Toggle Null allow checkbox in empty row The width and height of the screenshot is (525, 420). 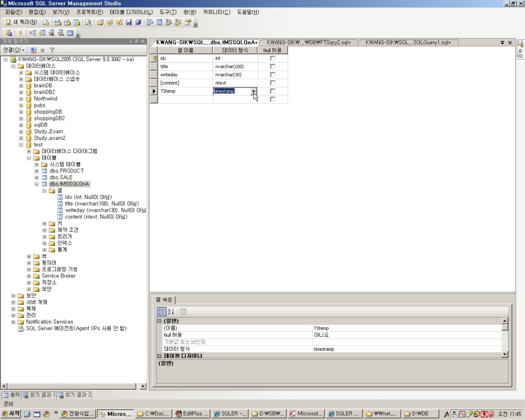(273, 99)
